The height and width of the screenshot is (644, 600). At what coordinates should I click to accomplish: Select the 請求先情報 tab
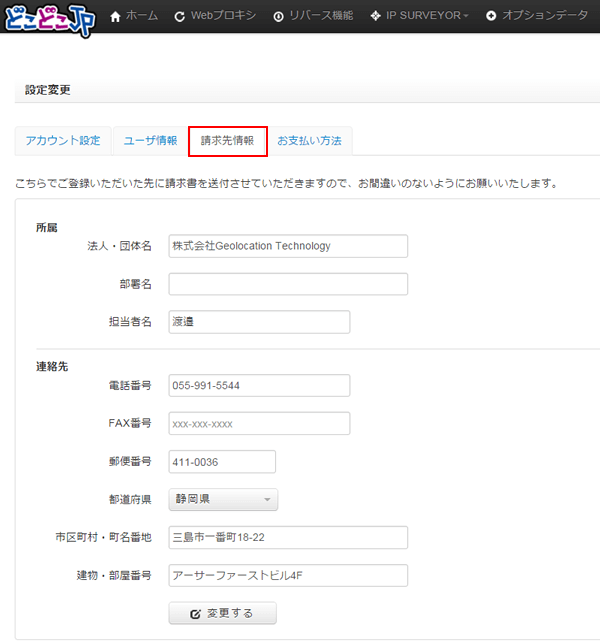tap(227, 141)
